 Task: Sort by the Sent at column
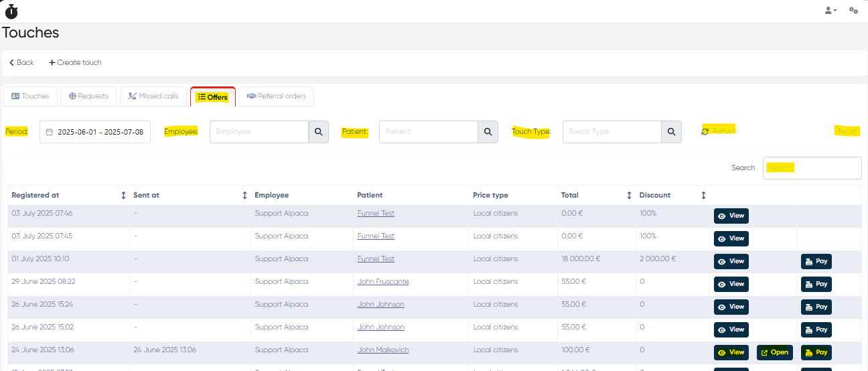coord(244,196)
